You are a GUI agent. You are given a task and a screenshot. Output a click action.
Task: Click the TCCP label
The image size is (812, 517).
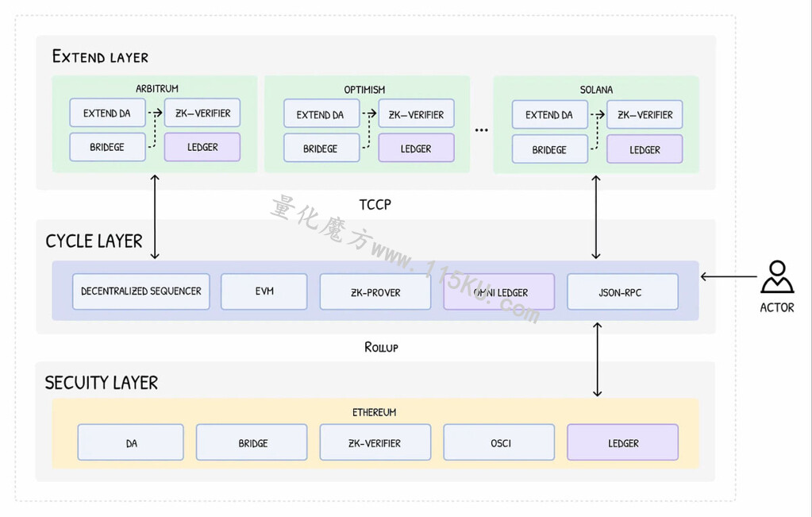pos(375,205)
